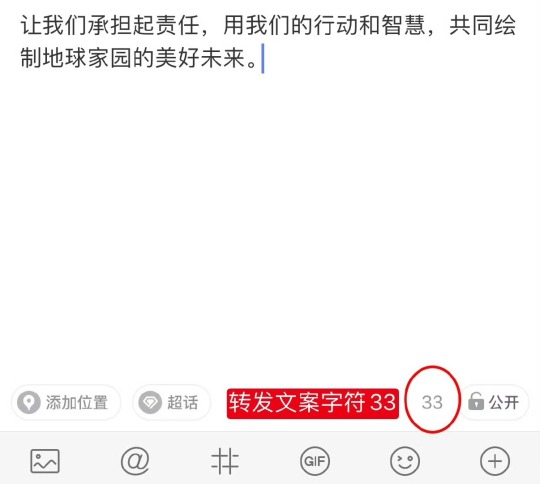Screen dimensions: 540x484
Task: Click the phrase 共同绘 at the line end
Action: coord(482,25)
